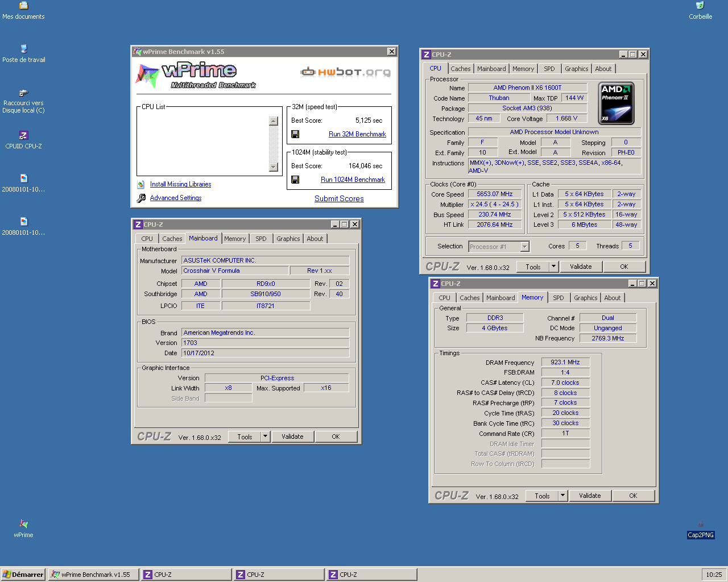
Task: Switch to wPrime Benchmark v1.55 taskbar item
Action: tap(93, 575)
